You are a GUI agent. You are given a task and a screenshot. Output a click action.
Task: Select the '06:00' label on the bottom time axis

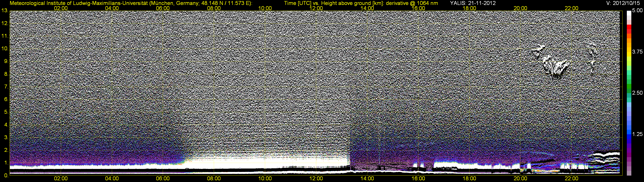coord(163,179)
